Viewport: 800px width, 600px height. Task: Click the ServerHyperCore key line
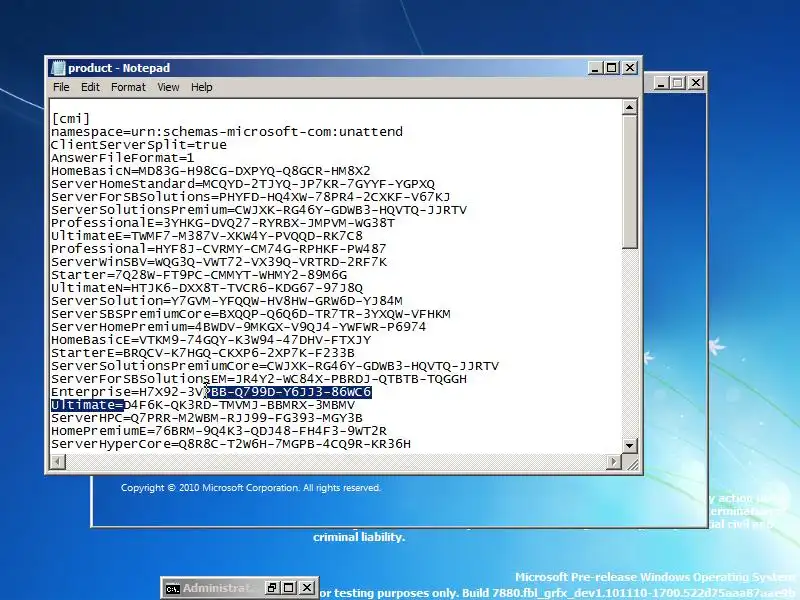click(231, 444)
